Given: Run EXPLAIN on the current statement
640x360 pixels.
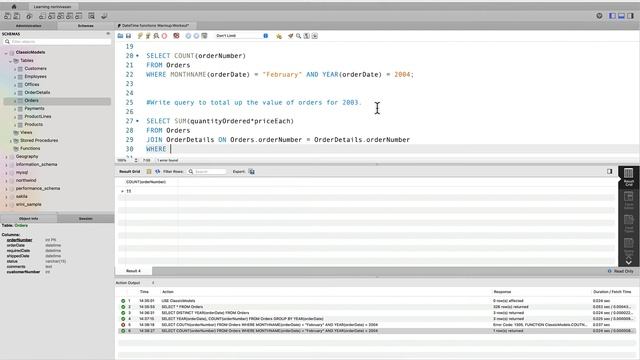Looking at the screenshot, I should pyautogui.click(x=156, y=36).
